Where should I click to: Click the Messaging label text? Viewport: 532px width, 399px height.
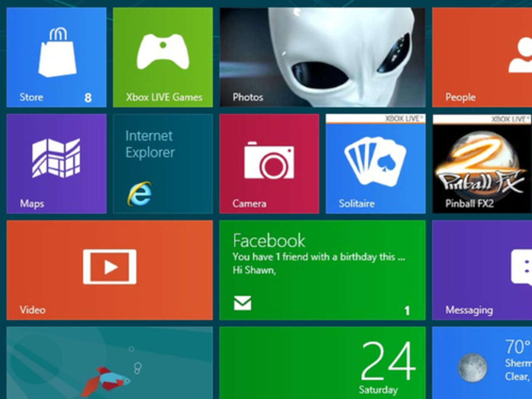pyautogui.click(x=469, y=310)
